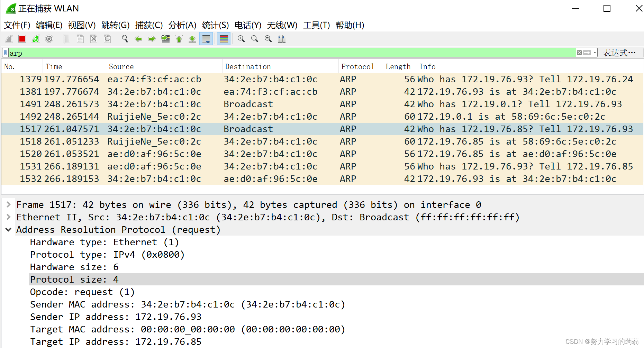Click the open capture file icon
This screenshot has width=644, height=348.
[x=66, y=39]
